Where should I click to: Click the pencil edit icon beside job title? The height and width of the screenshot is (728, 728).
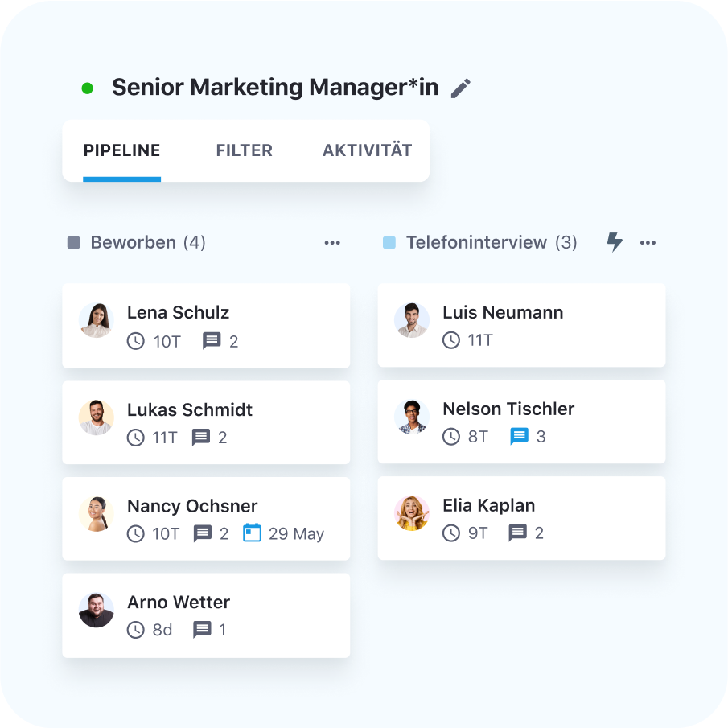[x=460, y=88]
